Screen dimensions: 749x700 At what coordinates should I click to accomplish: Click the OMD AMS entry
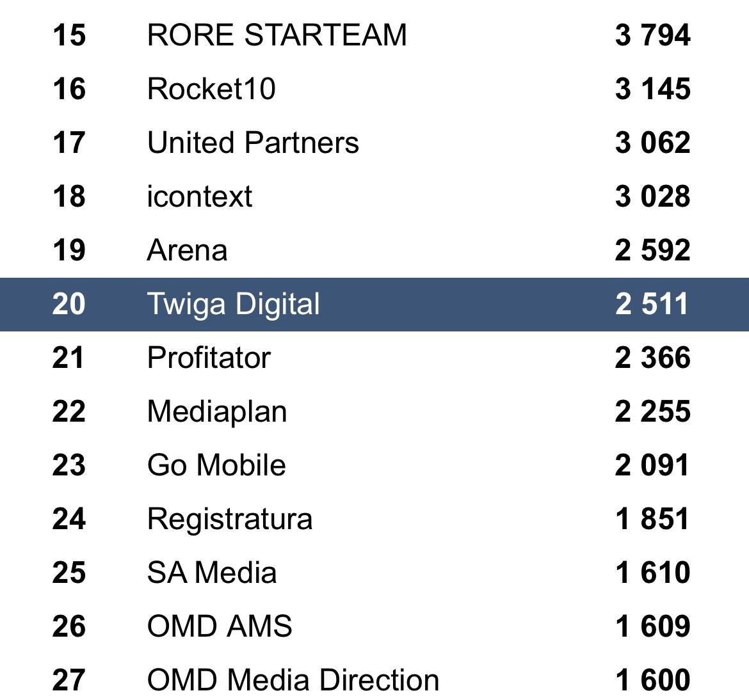220,626
